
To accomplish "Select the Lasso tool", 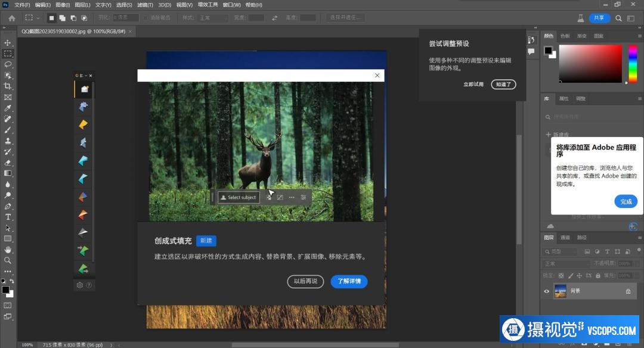I will 7,64.
